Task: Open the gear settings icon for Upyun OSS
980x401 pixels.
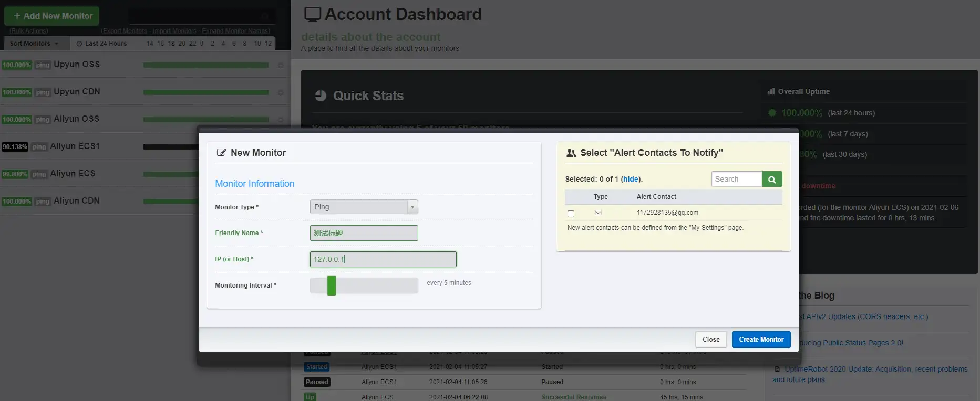Action: [x=281, y=65]
